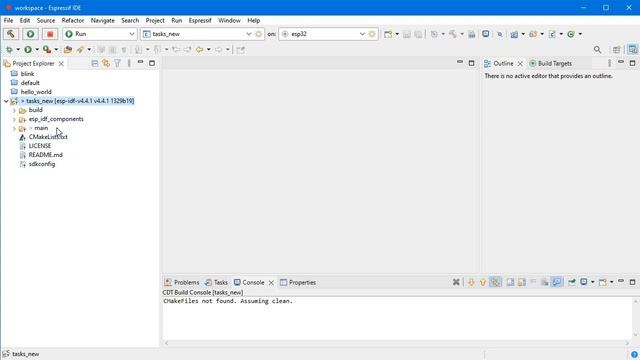The image size is (640, 360).
Task: Collapse the tasks_new project tree
Action: pos(6,101)
